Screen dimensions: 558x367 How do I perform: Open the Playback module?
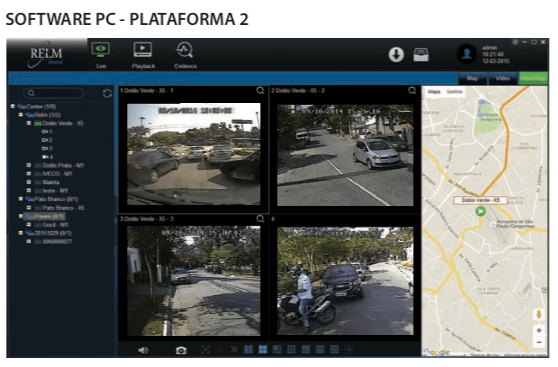point(143,55)
